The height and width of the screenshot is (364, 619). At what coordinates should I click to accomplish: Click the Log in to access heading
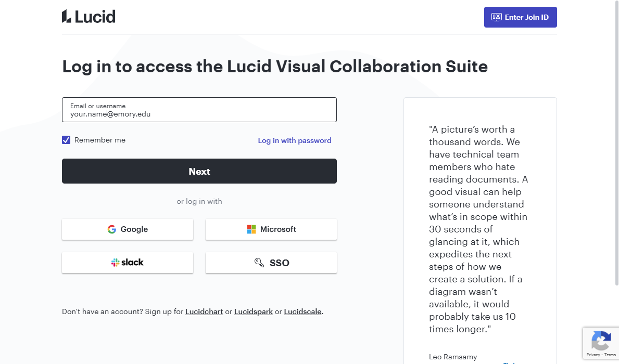(275, 67)
